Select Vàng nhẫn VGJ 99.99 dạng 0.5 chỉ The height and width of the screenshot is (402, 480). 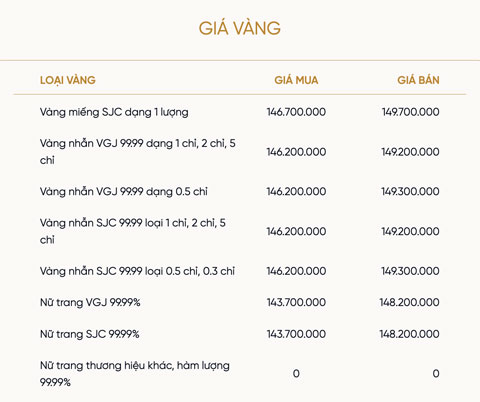pos(124,192)
